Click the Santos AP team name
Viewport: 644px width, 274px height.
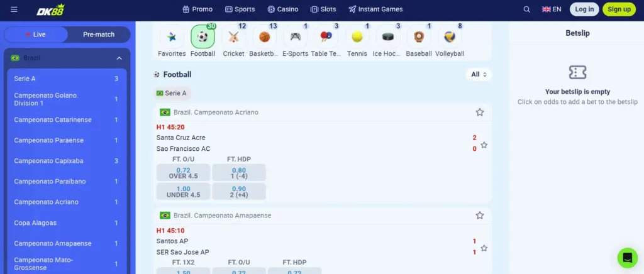point(172,241)
